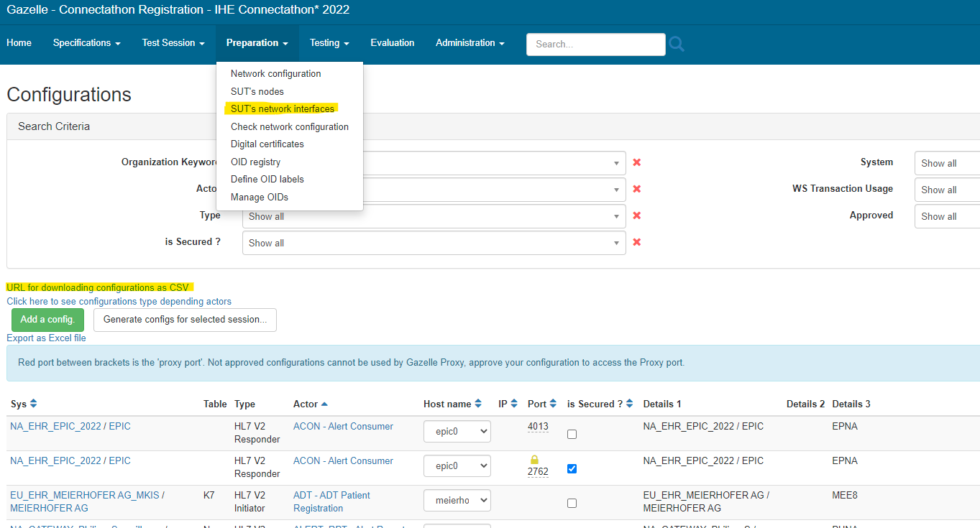The width and height of the screenshot is (980, 528).
Task: Click inside the Search text field
Action: [595, 45]
